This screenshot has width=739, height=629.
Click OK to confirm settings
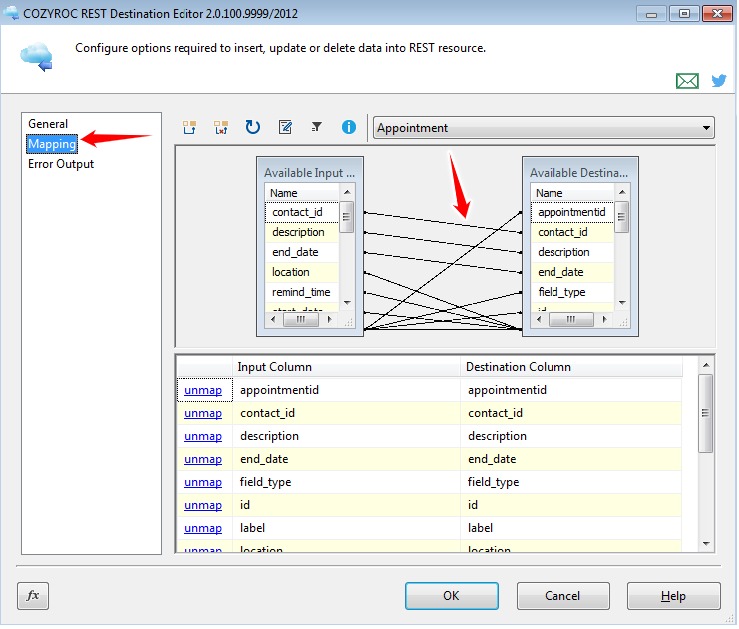tap(452, 596)
